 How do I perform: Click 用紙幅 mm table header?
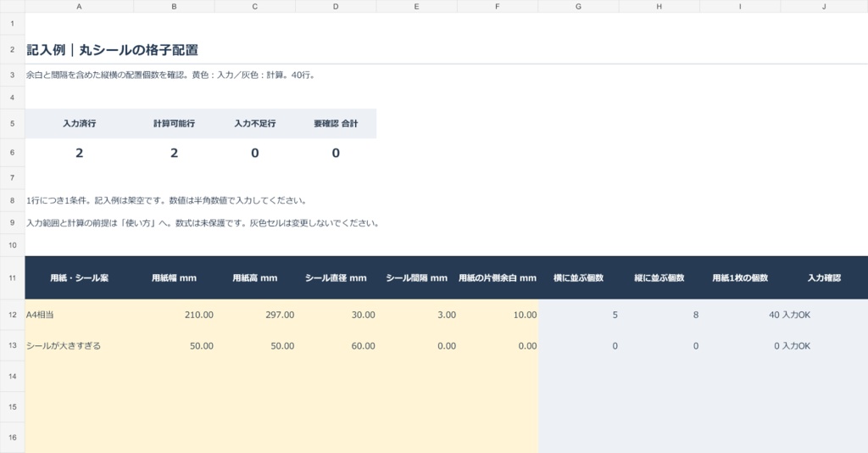pos(174,278)
